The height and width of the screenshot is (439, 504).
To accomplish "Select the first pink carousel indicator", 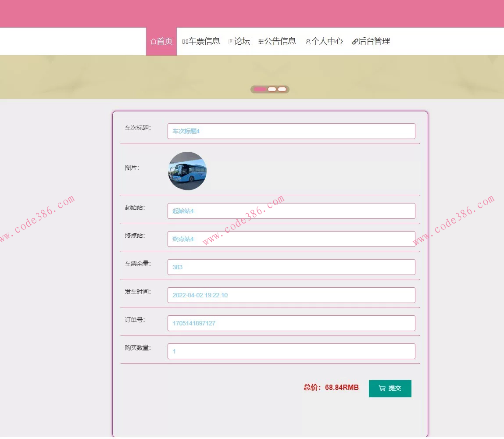I will click(260, 89).
